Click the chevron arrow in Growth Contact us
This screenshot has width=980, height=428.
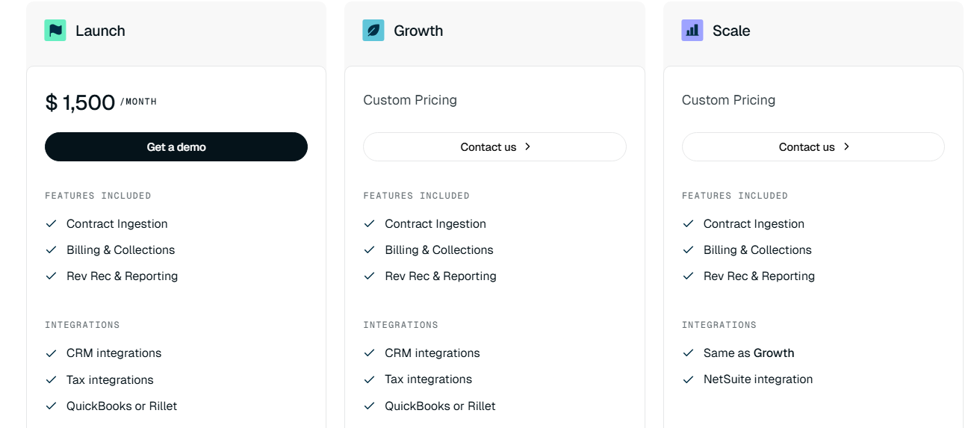coord(527,146)
